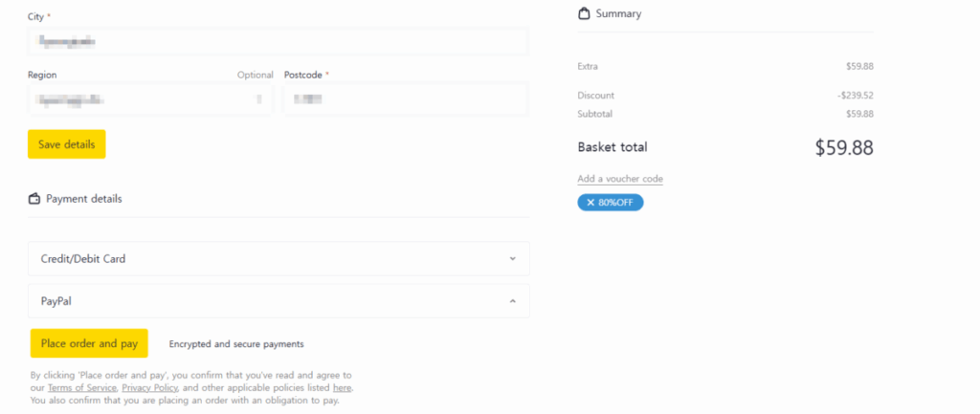980x414 pixels.
Task: Click the Summary heading text
Action: pyautogui.click(x=618, y=13)
